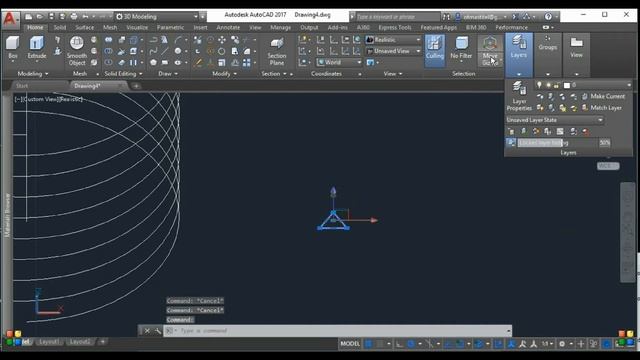Select the Move tool in Modify panel
640x360 pixels.
pos(222,40)
